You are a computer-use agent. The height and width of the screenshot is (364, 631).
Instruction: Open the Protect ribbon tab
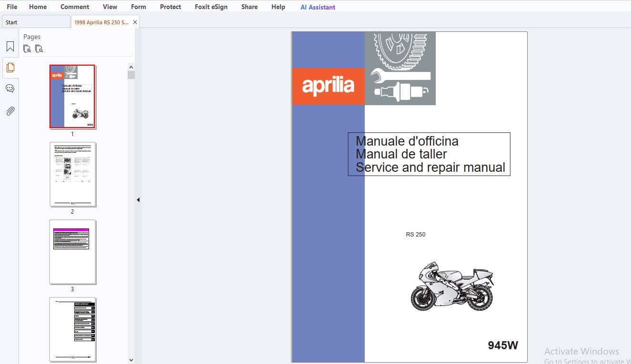[x=170, y=7]
